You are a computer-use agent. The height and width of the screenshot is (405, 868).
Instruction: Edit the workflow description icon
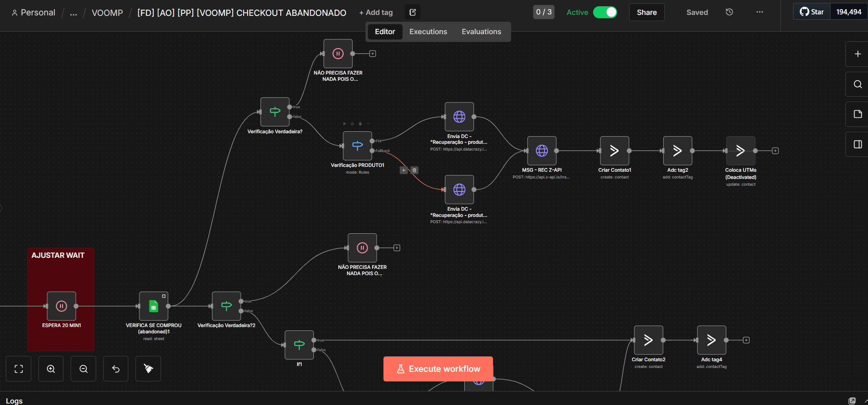pos(412,12)
